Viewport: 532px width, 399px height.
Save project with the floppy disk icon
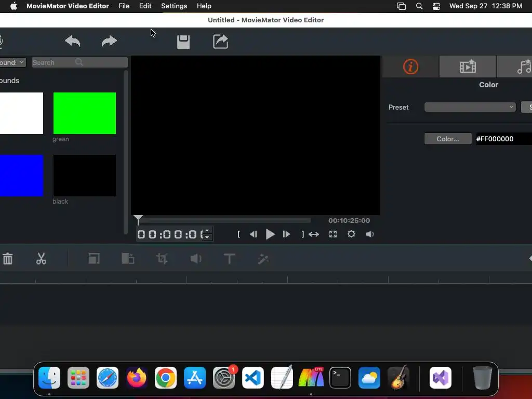point(183,42)
